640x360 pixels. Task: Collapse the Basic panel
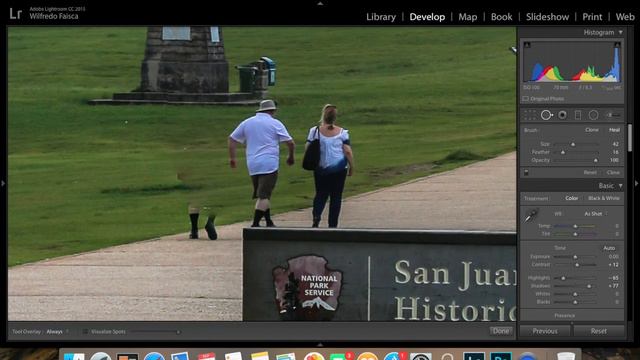pyautogui.click(x=620, y=186)
